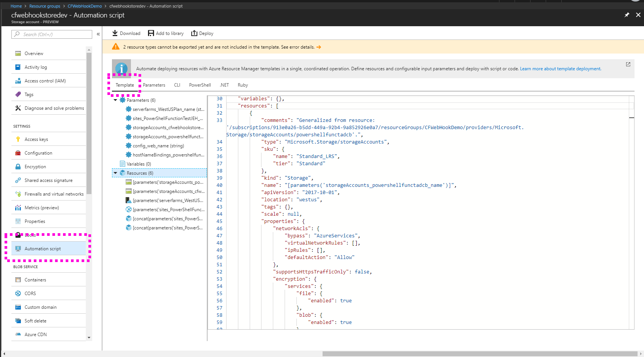Switch to the PowerShell tab
The height and width of the screenshot is (357, 644).
pyautogui.click(x=200, y=85)
